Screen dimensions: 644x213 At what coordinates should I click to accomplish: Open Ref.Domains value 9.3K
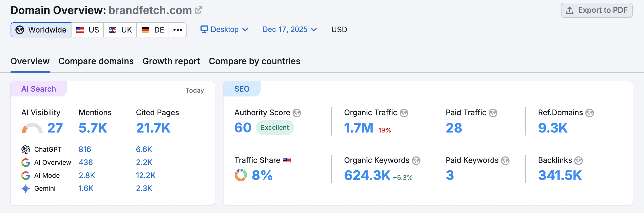point(553,128)
